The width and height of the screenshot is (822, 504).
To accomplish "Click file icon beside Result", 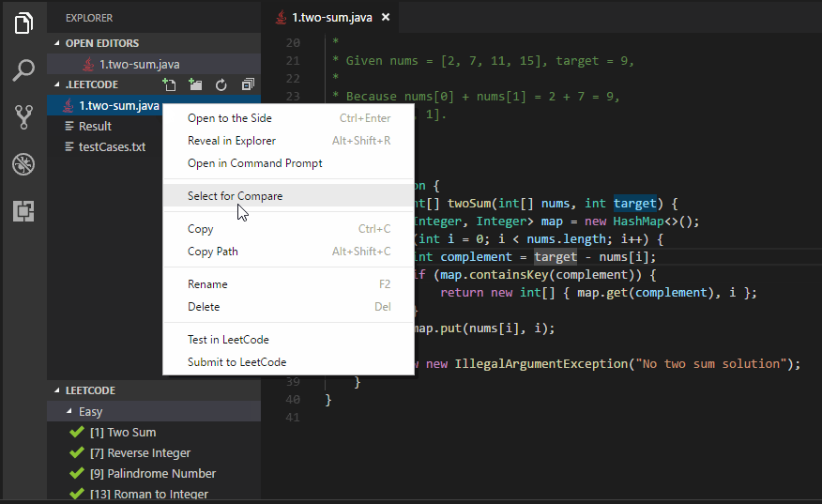I will click(69, 126).
